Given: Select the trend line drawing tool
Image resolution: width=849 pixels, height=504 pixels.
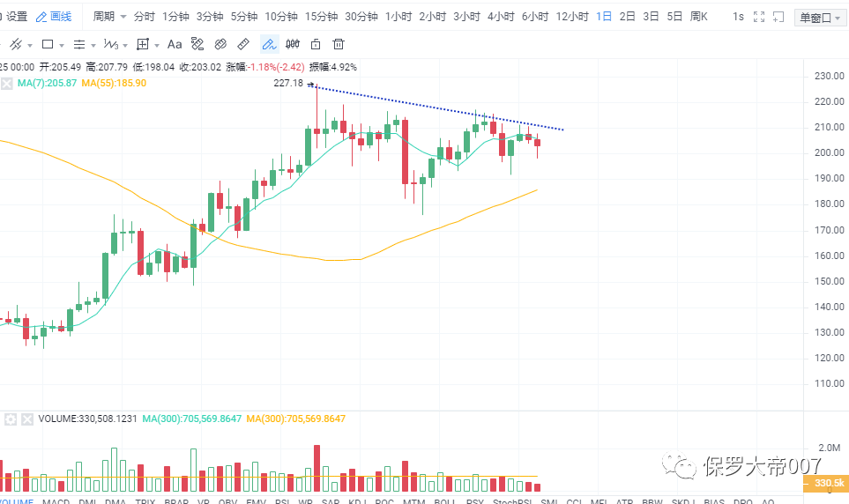Looking at the screenshot, I should click(16, 44).
